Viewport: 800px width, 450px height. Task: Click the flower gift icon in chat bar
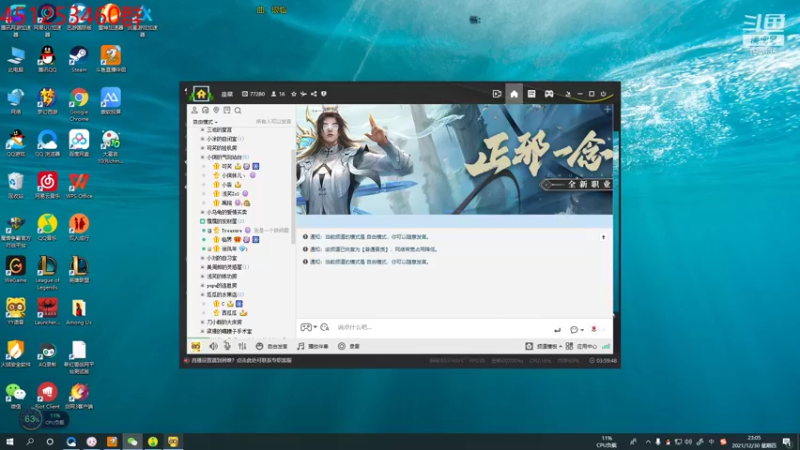594,329
